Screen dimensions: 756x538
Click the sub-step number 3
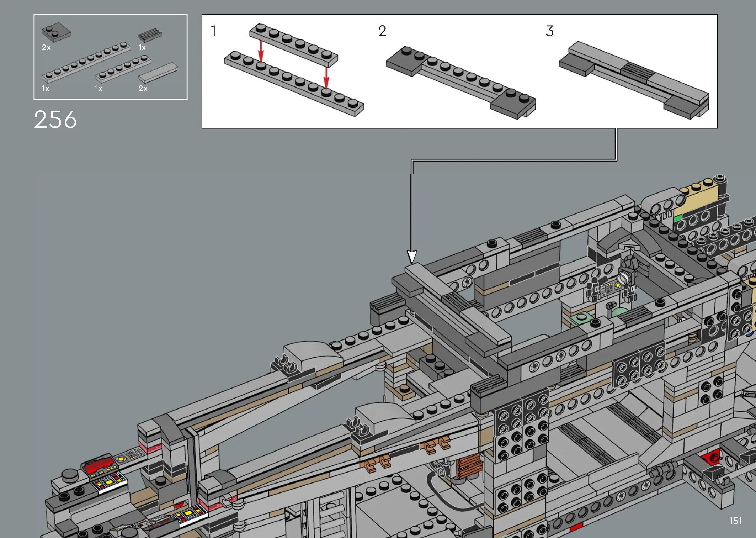(x=550, y=31)
